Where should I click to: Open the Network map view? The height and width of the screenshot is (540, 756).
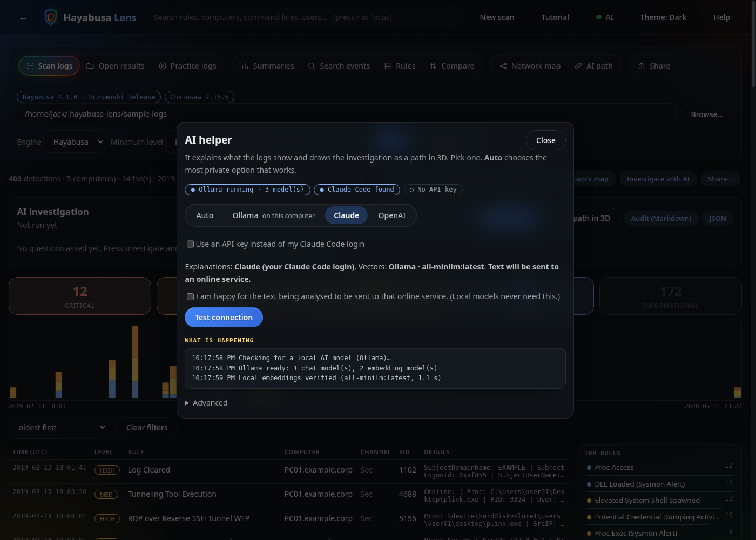530,66
